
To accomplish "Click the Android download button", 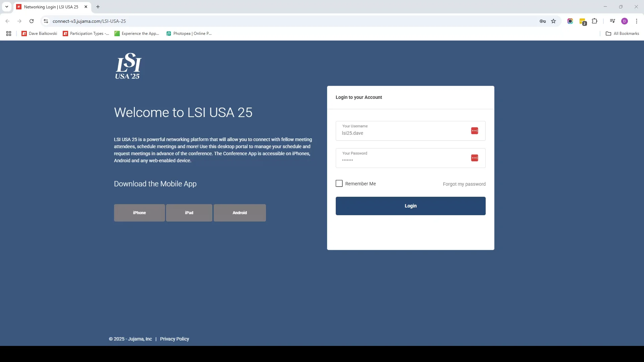I will [x=239, y=213].
